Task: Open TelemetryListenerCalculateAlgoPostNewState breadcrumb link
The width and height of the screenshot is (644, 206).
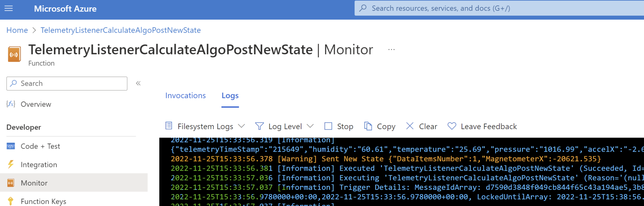Action: coord(120,30)
